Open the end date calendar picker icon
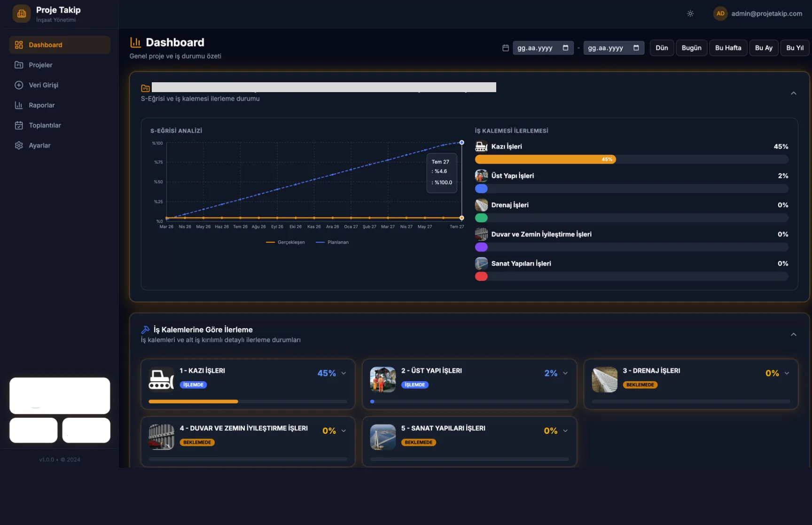This screenshot has height=525, width=812. pos(636,48)
